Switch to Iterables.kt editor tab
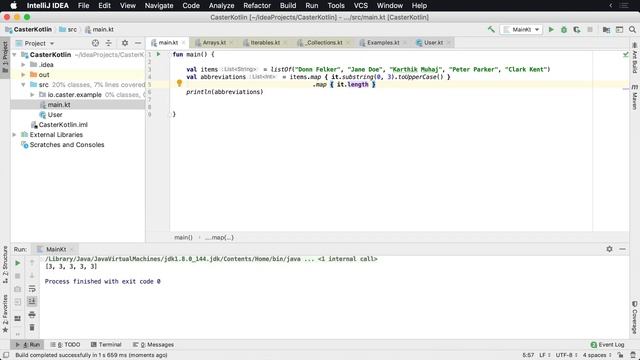 [265, 42]
